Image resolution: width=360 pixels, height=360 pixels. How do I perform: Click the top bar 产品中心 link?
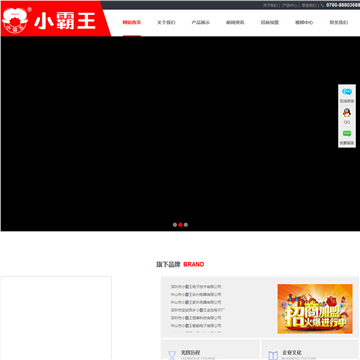pos(290,5)
